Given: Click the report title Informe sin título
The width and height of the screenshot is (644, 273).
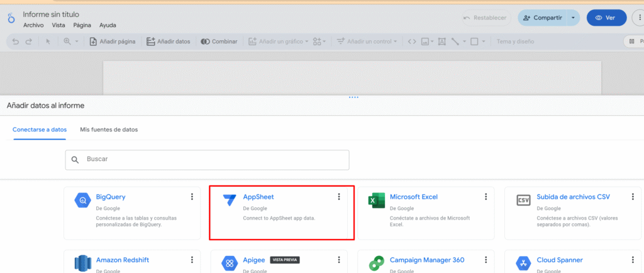Looking at the screenshot, I should (x=51, y=14).
